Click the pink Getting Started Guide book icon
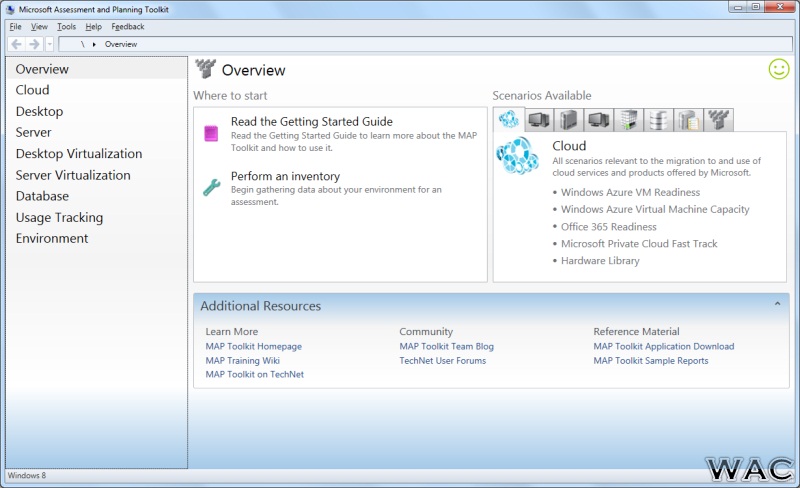The image size is (800, 488). [211, 133]
